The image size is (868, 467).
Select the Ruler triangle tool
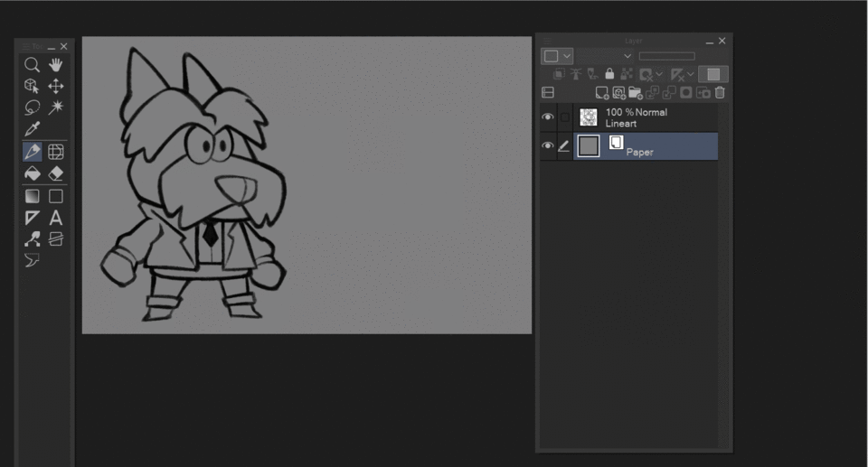click(x=33, y=218)
